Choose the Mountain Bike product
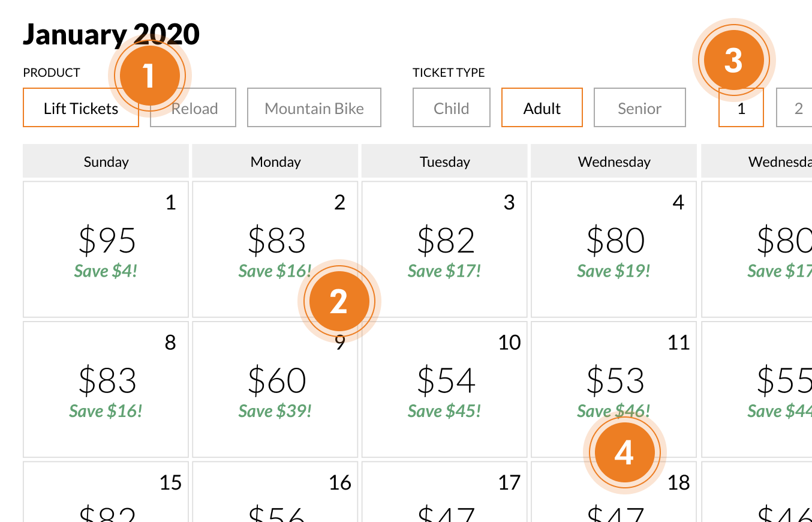This screenshot has height=522, width=812. (314, 108)
